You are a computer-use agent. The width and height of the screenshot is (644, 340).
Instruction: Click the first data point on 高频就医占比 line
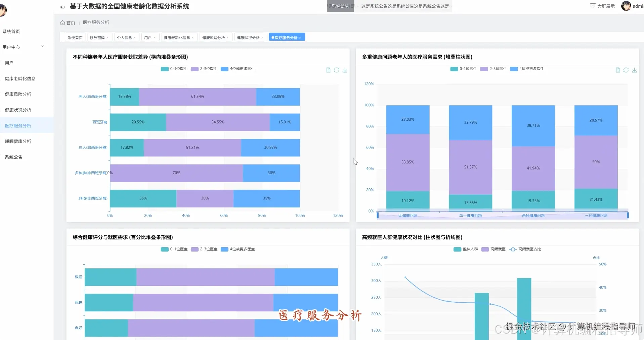point(405,277)
